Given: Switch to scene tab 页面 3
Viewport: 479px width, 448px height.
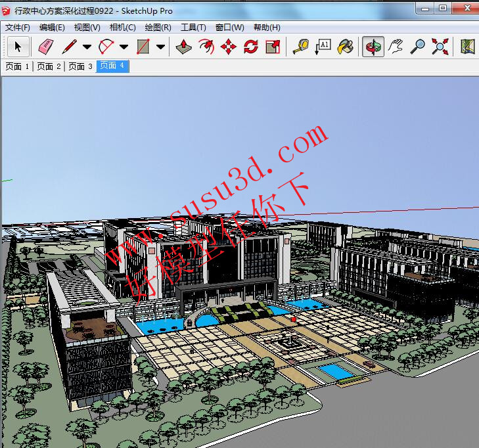Looking at the screenshot, I should (80, 66).
